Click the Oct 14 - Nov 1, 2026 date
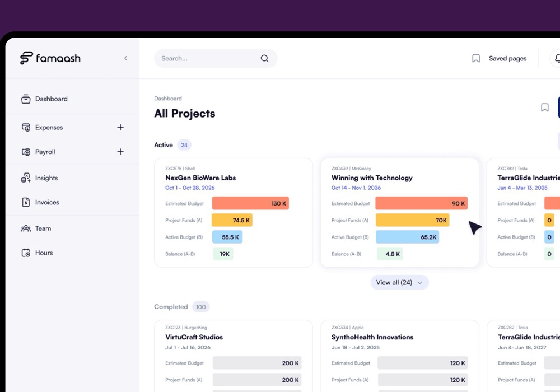The width and height of the screenshot is (560, 392). click(356, 188)
